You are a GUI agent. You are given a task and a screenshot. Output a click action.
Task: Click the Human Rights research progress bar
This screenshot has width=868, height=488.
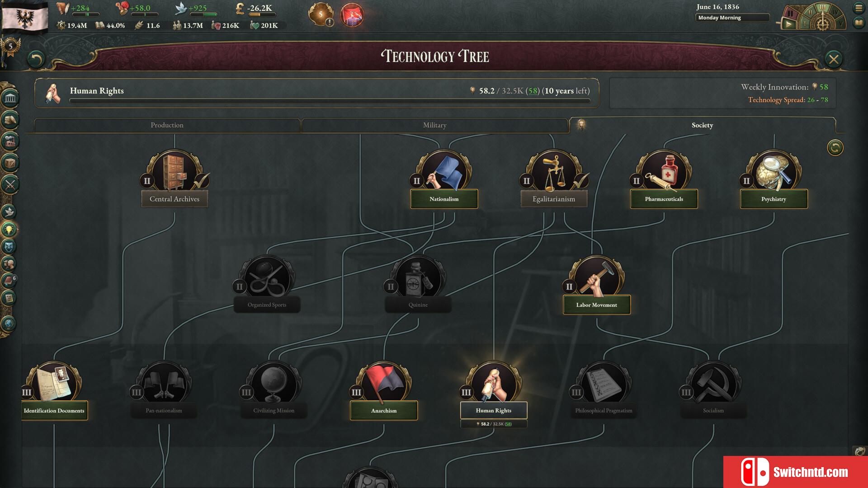pos(330,101)
